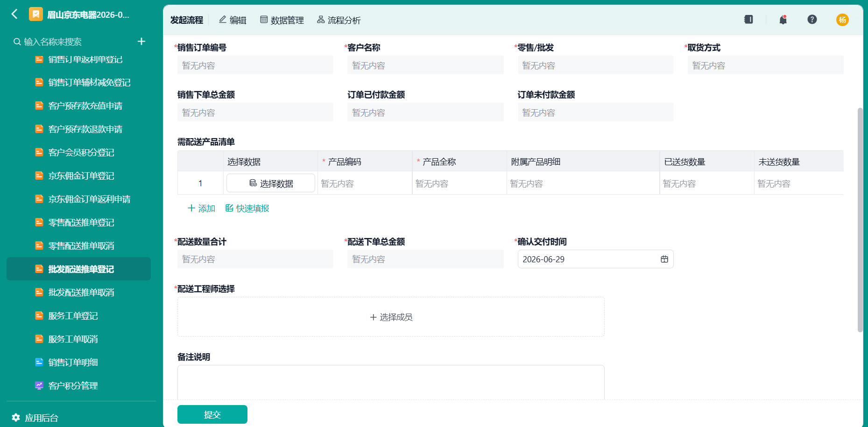The image size is (868, 427).
Task: Click the 选择数据 button in row 1
Action: [271, 183]
